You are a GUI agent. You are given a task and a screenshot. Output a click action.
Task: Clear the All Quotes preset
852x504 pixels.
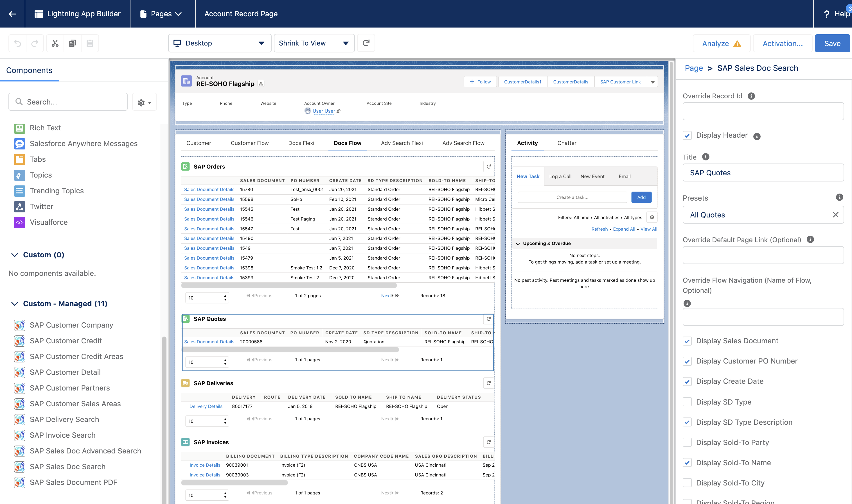coord(836,215)
